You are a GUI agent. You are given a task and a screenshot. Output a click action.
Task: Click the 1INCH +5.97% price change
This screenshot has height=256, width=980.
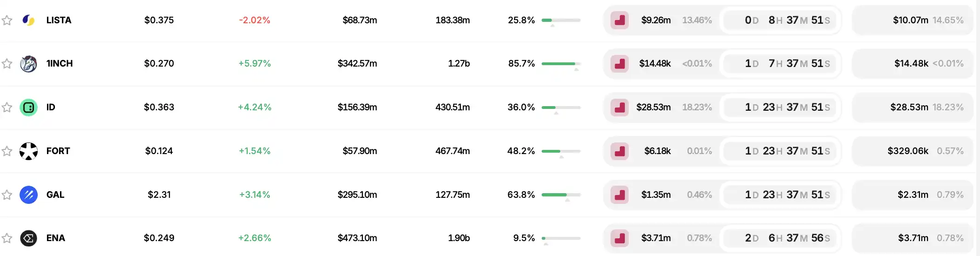[255, 64]
